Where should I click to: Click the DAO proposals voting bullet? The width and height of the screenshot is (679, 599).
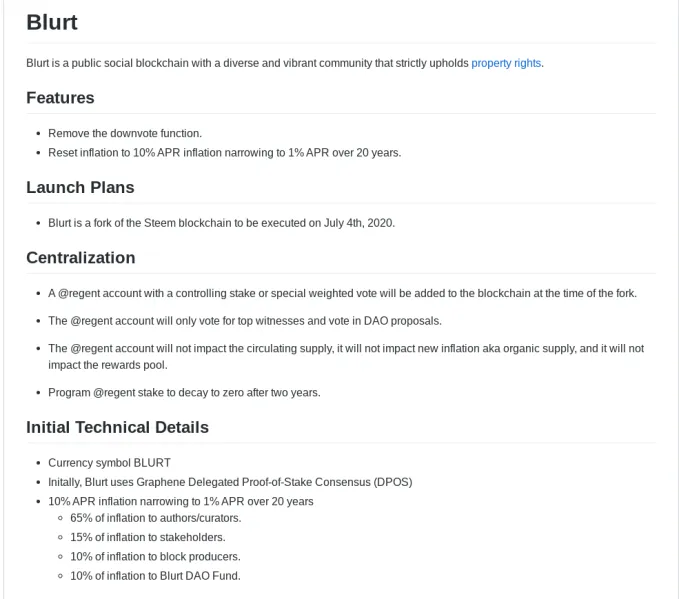point(245,321)
